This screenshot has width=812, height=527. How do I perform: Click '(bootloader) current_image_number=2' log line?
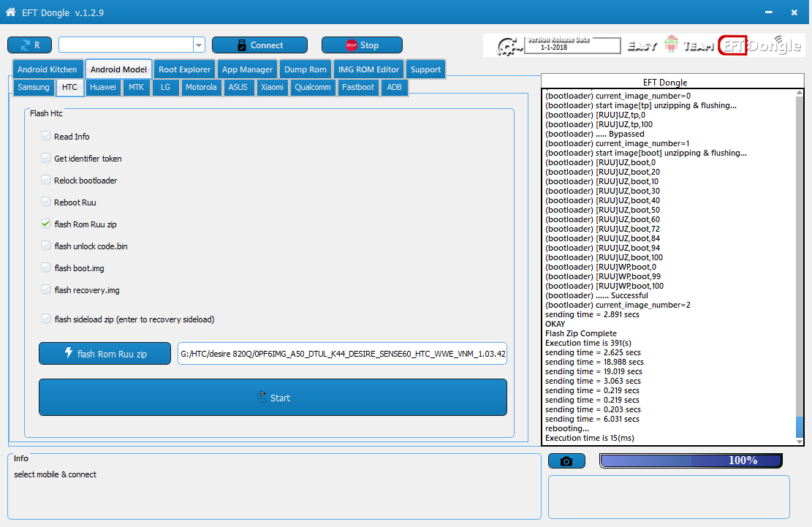[618, 305]
